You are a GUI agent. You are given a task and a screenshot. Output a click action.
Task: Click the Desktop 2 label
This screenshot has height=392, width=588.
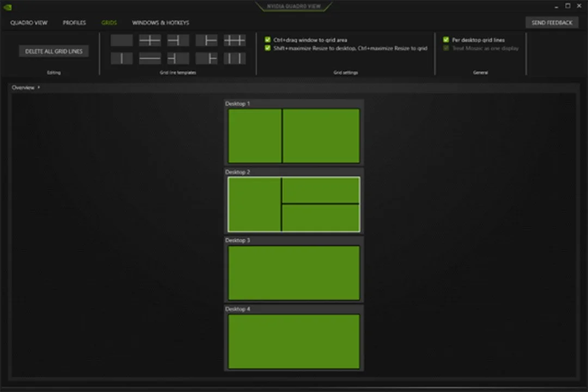[237, 172]
